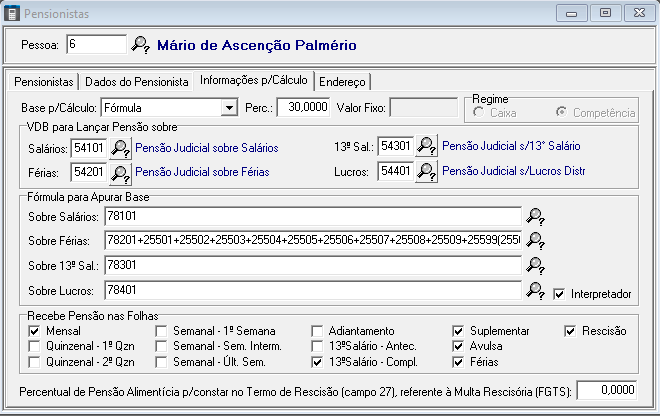Close the Pensionistas window
The width and height of the screenshot is (660, 416).
tap(639, 13)
